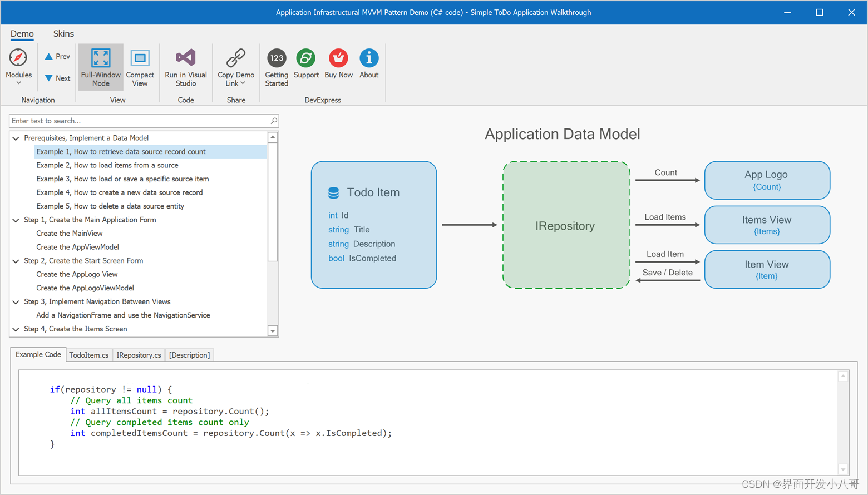Select the Demo ribbon tab

click(22, 34)
